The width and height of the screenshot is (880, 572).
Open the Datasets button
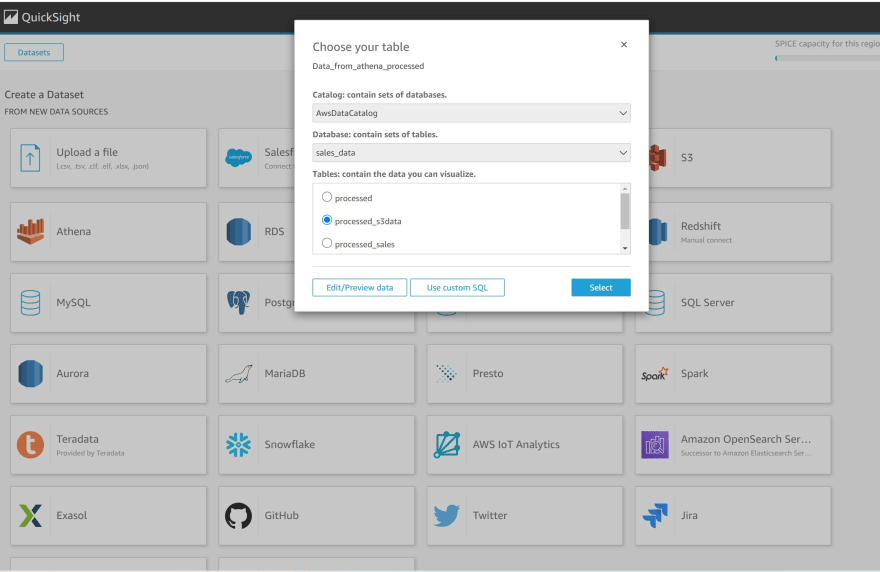tap(34, 52)
